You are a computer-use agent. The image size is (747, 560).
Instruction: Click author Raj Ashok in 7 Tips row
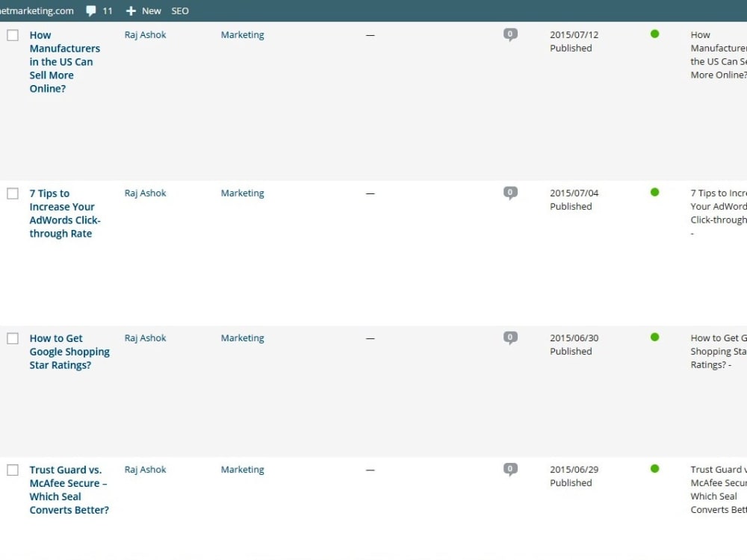click(x=146, y=193)
